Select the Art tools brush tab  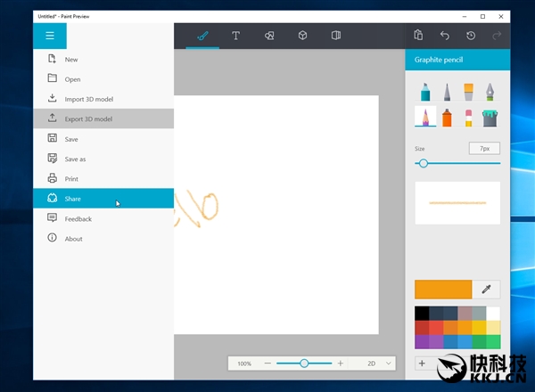click(202, 36)
